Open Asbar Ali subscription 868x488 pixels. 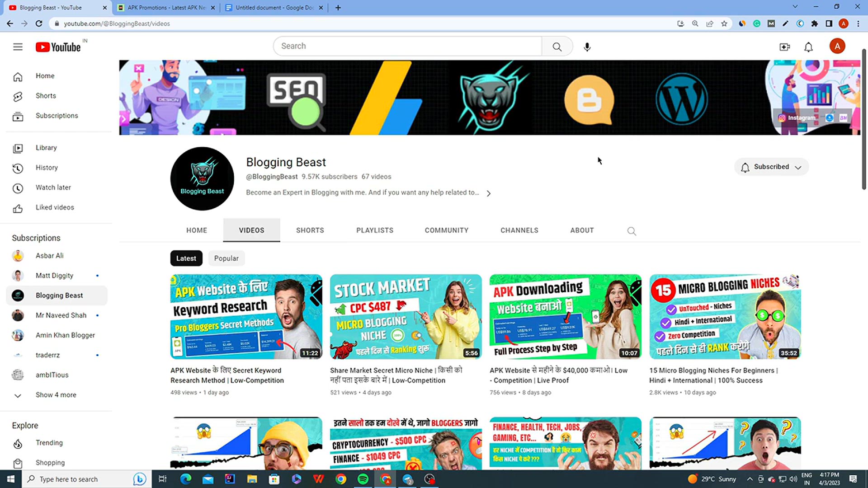(57, 256)
